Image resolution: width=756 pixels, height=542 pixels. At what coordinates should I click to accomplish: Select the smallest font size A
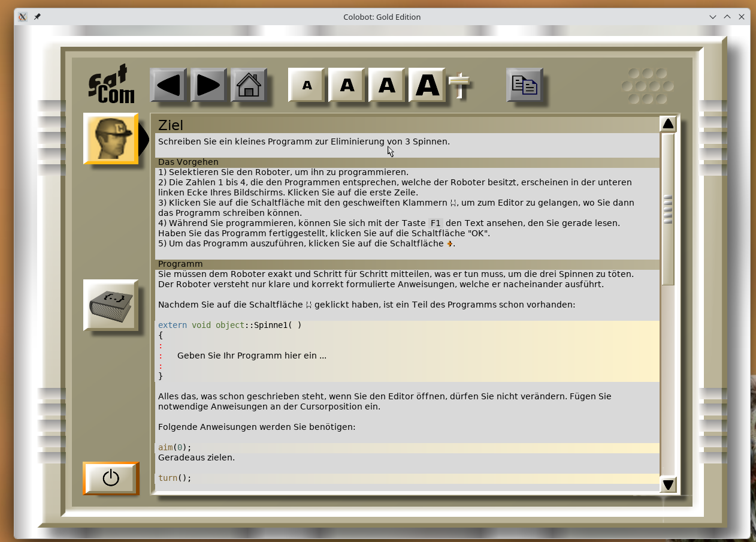[307, 85]
